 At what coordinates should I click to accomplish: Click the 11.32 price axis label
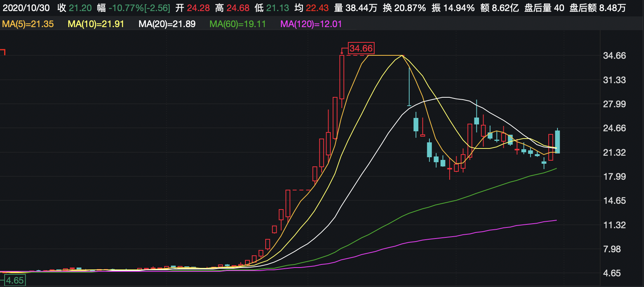(614, 225)
